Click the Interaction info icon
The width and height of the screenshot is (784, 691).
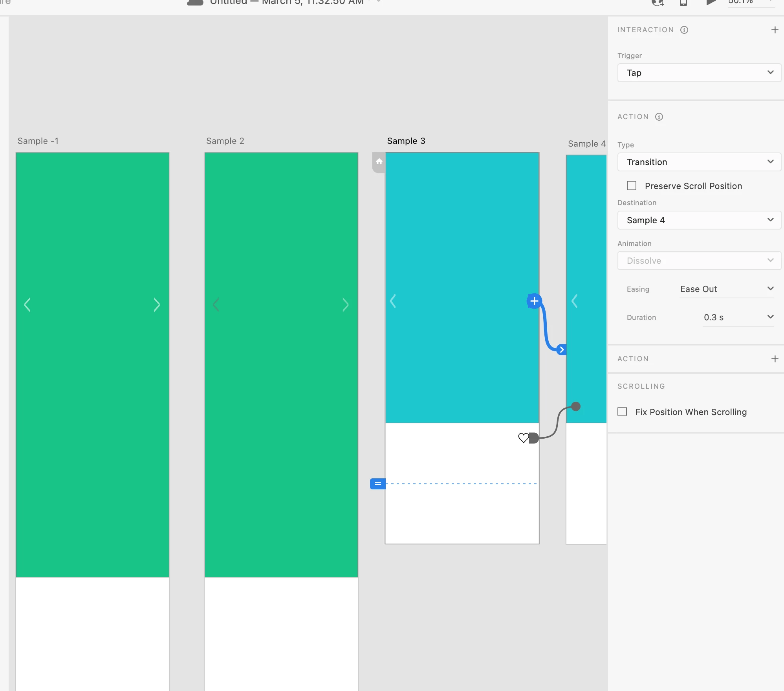click(684, 30)
